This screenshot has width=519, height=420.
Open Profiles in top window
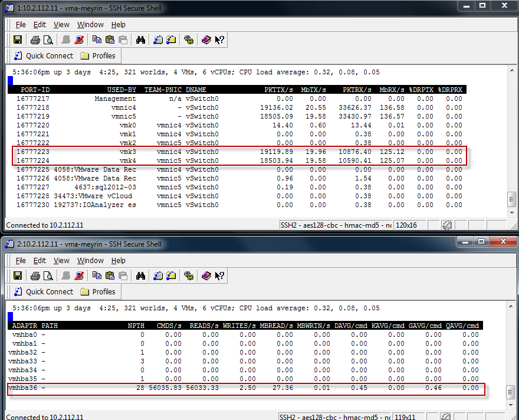pos(98,56)
